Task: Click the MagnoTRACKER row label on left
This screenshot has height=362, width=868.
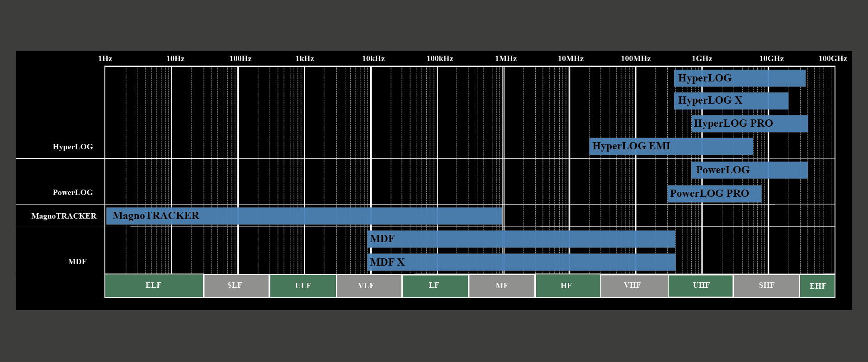Action: pyautogui.click(x=64, y=216)
